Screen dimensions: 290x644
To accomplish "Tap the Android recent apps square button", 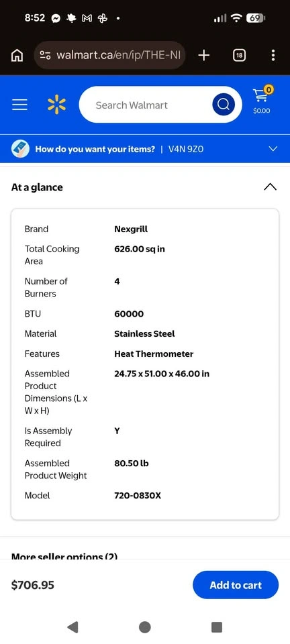I will pyautogui.click(x=216, y=627).
